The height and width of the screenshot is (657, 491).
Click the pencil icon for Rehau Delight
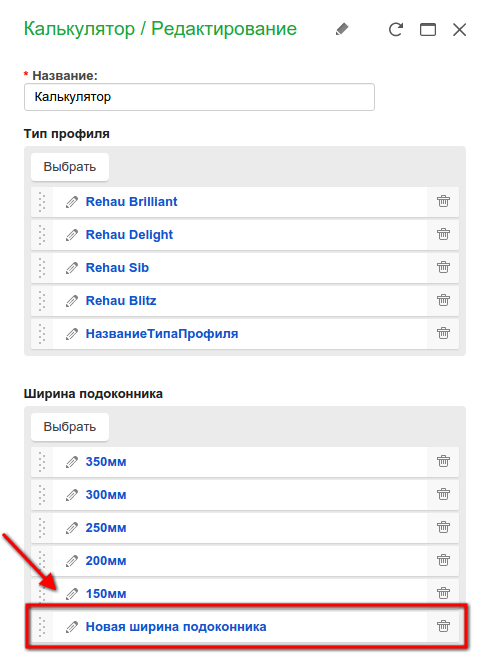point(72,235)
